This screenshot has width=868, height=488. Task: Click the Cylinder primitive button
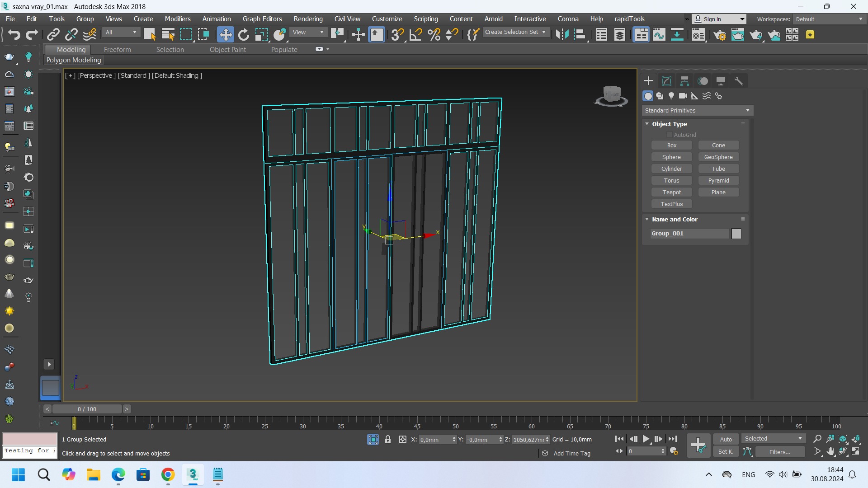tap(671, 169)
